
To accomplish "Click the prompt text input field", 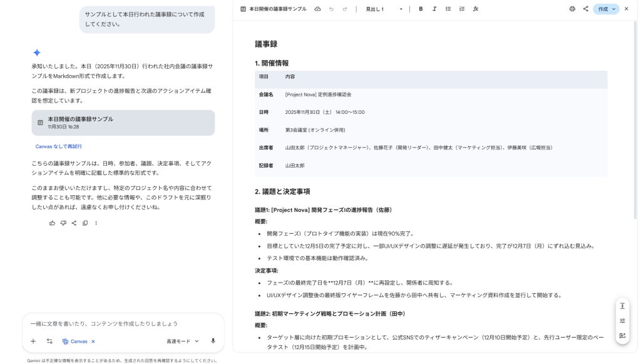I will click(123, 323).
